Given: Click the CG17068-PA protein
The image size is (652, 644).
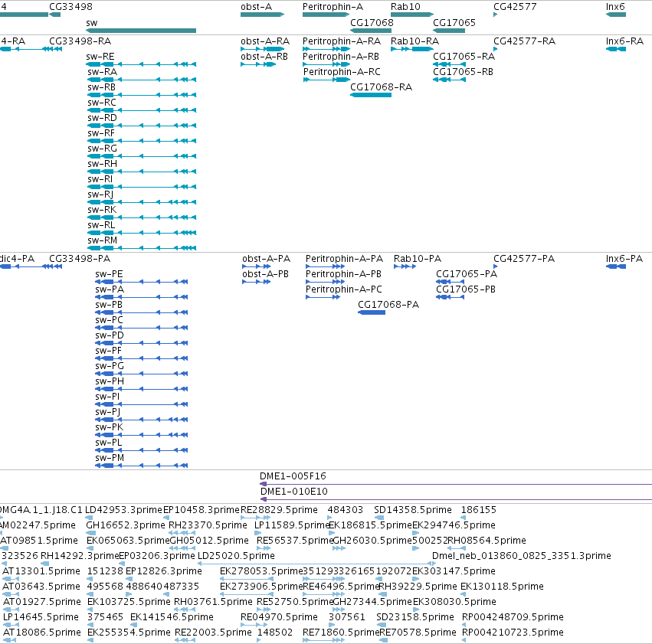Looking at the screenshot, I should click(x=372, y=312).
